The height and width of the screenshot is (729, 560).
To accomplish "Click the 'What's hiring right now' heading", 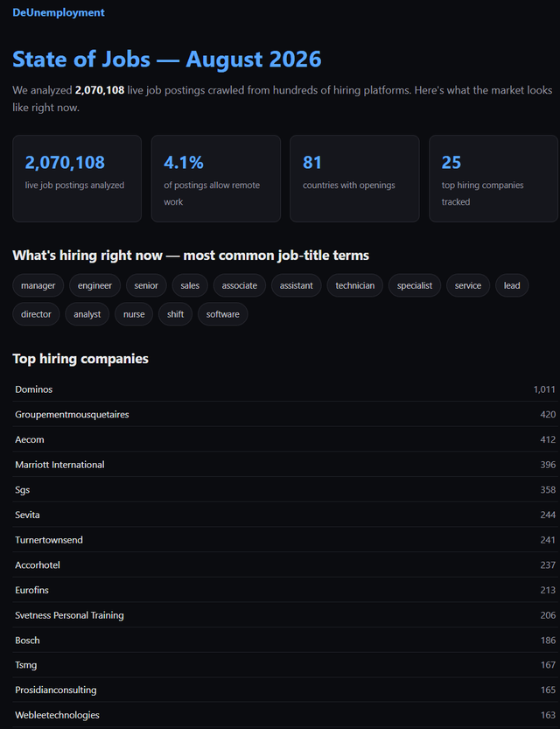I will point(191,256).
